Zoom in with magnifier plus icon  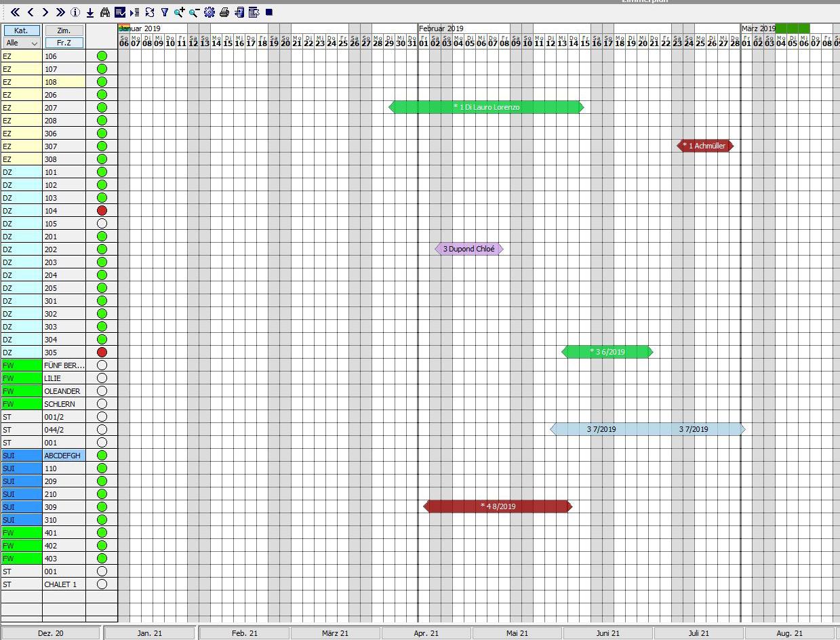(x=180, y=12)
